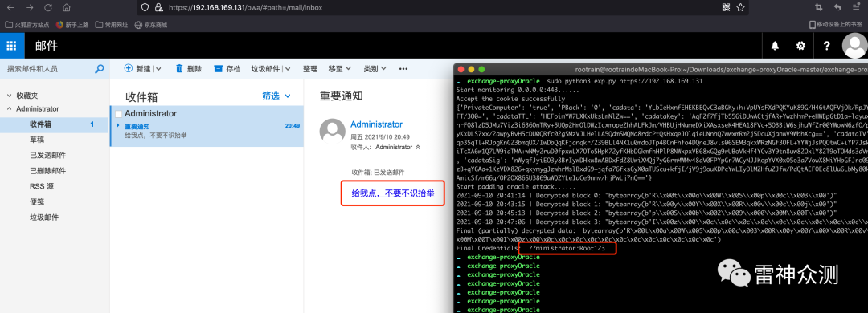Click the browser forward arrow
The image size is (868, 313).
(x=30, y=8)
